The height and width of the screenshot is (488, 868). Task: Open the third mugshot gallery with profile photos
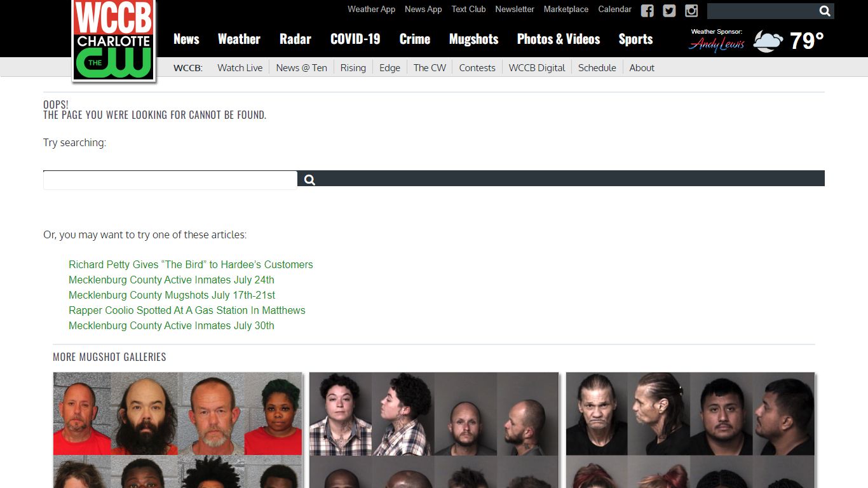(x=690, y=430)
